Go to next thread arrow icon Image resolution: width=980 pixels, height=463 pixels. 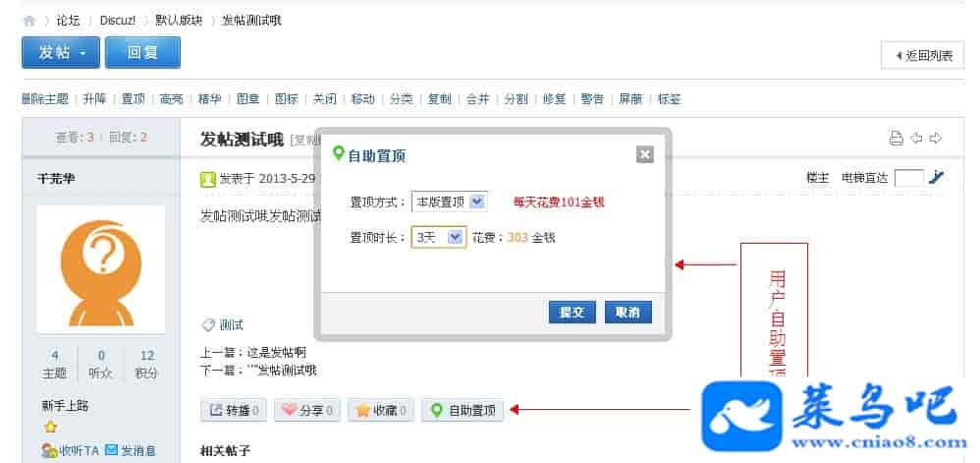click(x=936, y=139)
